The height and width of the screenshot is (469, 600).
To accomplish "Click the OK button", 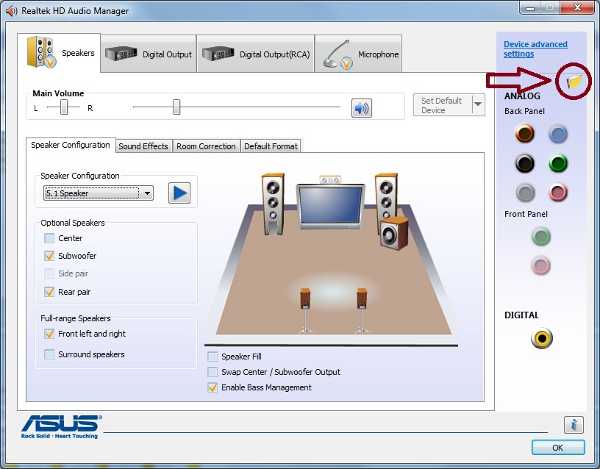I will (x=558, y=448).
